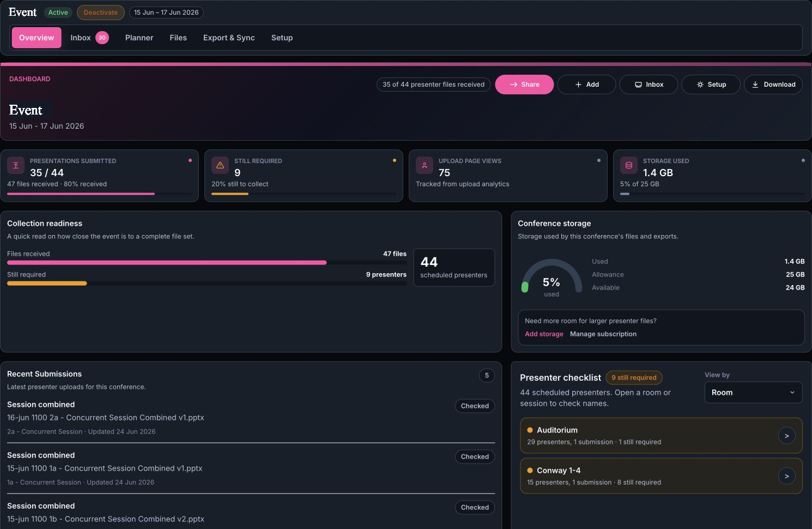Click the 35 of 44 presenter files received pill
The height and width of the screenshot is (529, 812).
[433, 85]
